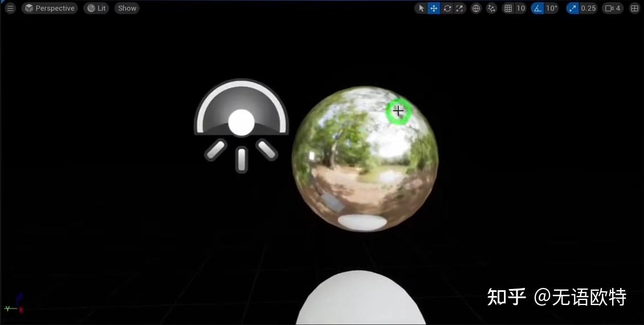This screenshot has height=325, width=644.
Task: Click the XYZ axis orientation gizmo
Action: click(14, 304)
